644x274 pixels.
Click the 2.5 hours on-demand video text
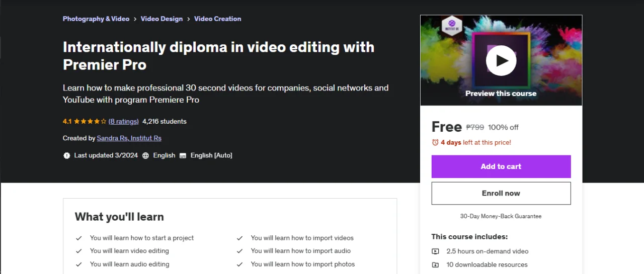point(488,251)
